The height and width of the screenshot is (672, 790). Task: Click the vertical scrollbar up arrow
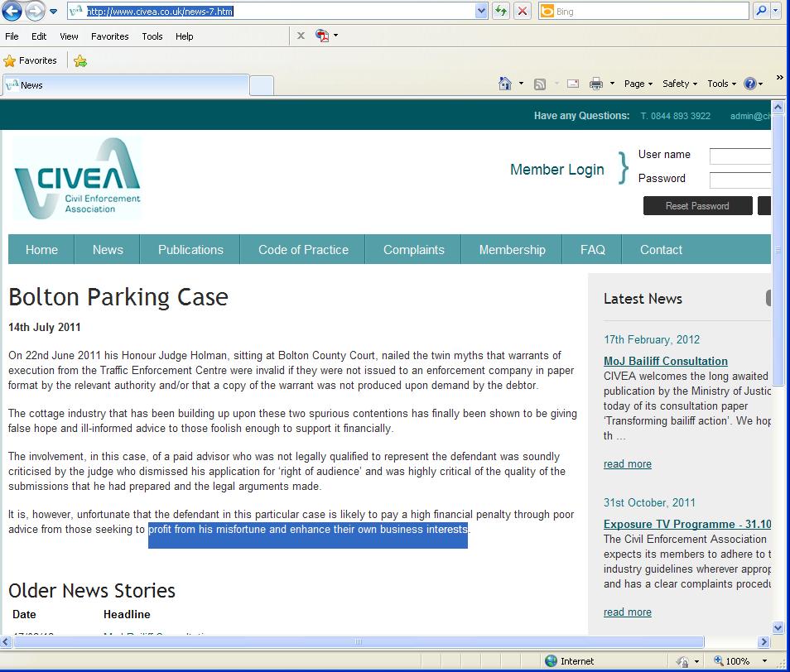click(778, 108)
